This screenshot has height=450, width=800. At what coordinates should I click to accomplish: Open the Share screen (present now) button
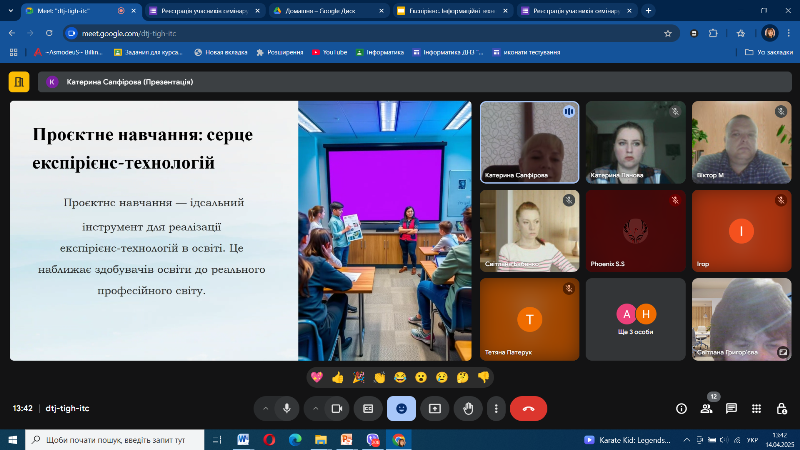[x=435, y=408]
